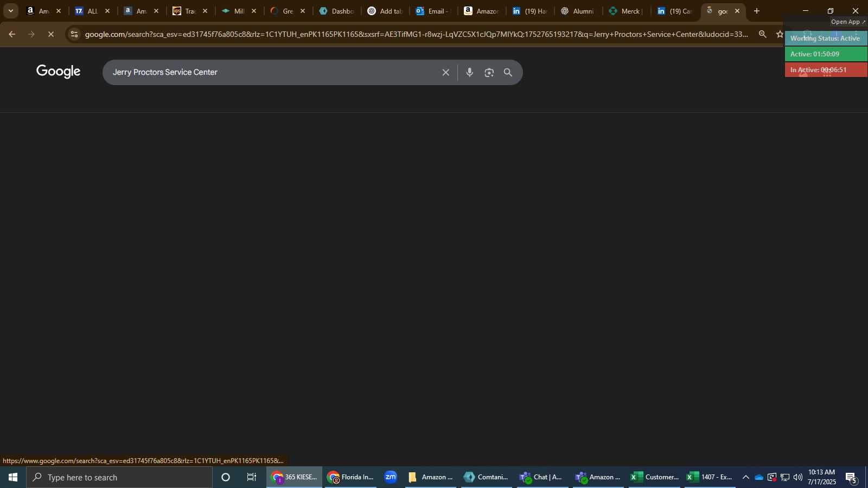The image size is (868, 488).
Task: Open the 365 KIESE Chrome taskbar window
Action: point(295,477)
